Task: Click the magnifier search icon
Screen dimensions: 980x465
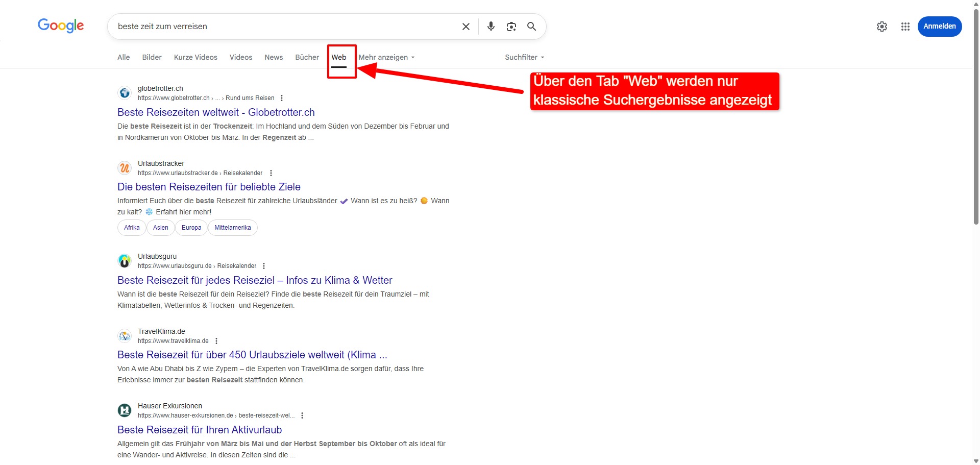Action: [x=531, y=27]
